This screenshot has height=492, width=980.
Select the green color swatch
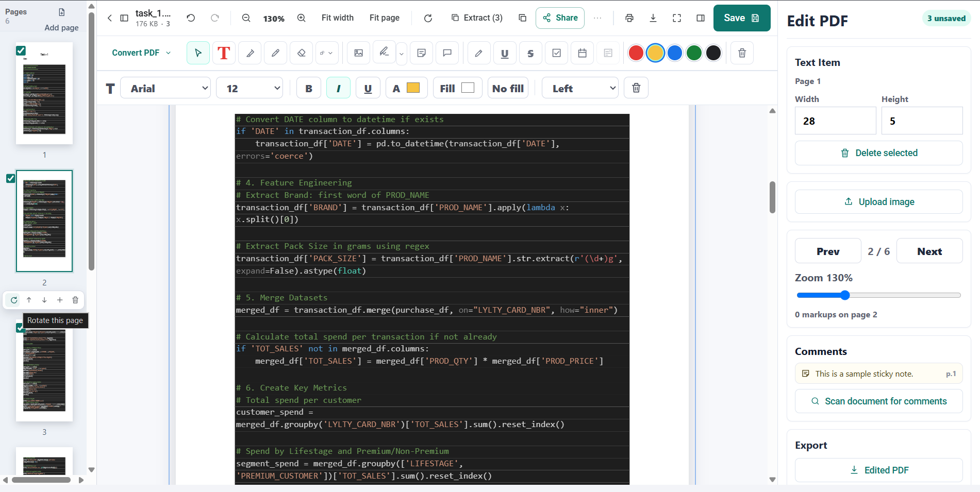coord(694,53)
